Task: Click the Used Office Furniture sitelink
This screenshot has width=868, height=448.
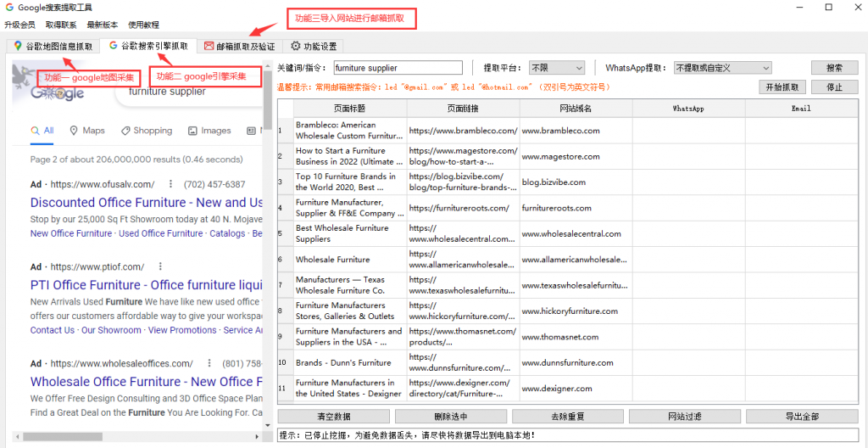Action: 160,233
